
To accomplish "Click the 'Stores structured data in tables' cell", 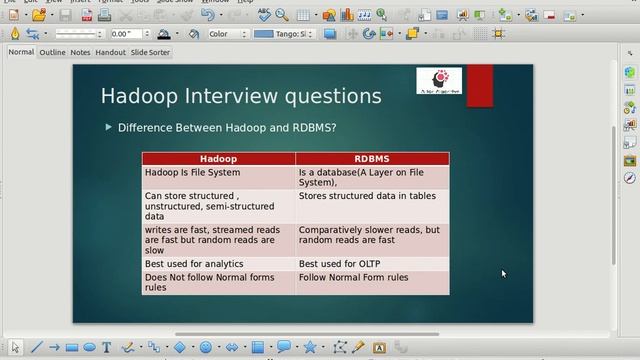I will (372, 206).
